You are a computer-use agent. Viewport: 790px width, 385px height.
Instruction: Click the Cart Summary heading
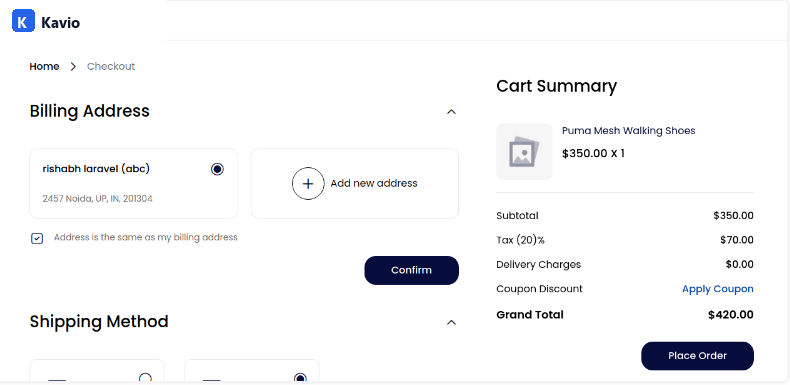click(556, 86)
